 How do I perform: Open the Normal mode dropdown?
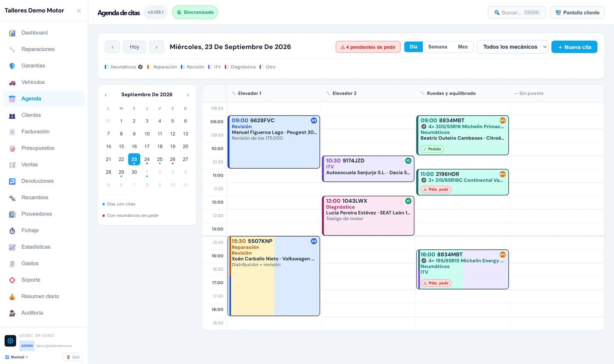pos(17,357)
